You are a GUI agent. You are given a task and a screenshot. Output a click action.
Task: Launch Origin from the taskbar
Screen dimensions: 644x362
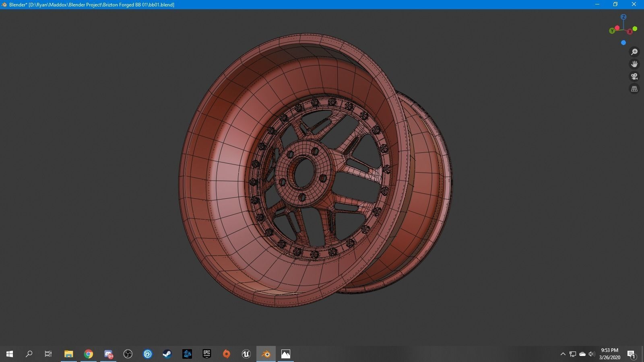[x=227, y=354]
